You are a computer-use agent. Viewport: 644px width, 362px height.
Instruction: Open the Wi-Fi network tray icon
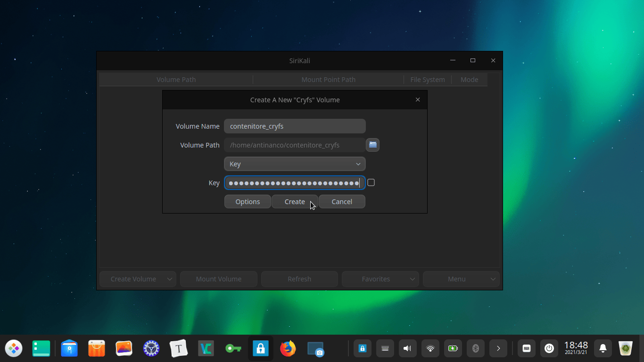point(430,349)
